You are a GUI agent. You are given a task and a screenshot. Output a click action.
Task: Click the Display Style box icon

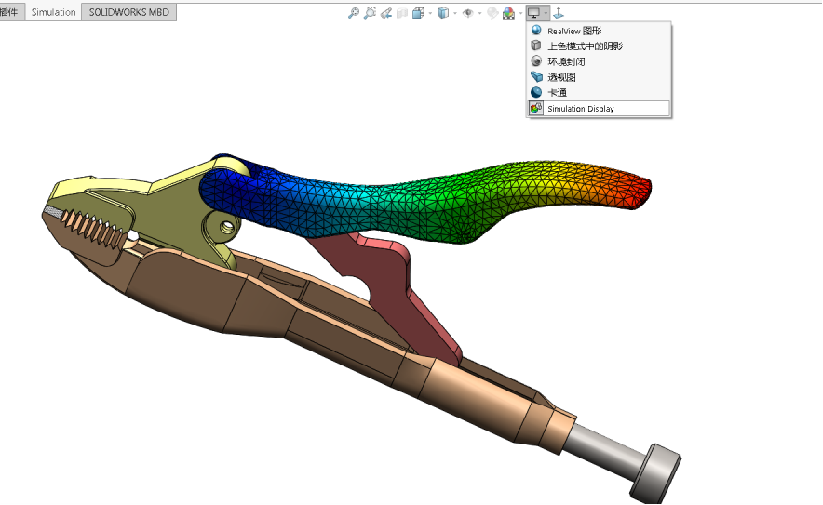point(443,13)
